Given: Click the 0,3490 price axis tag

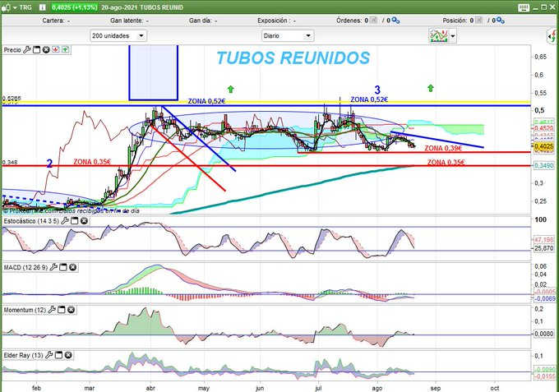Looking at the screenshot, I should coord(543,166).
